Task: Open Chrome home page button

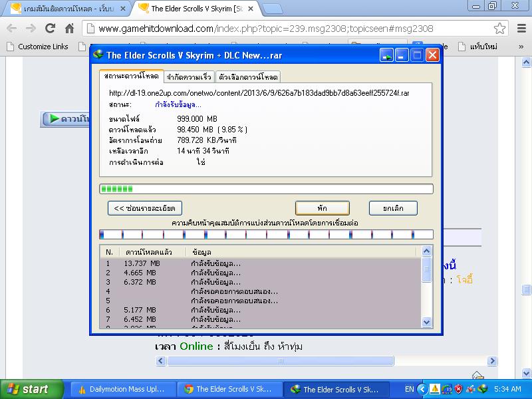Action: [x=70, y=28]
